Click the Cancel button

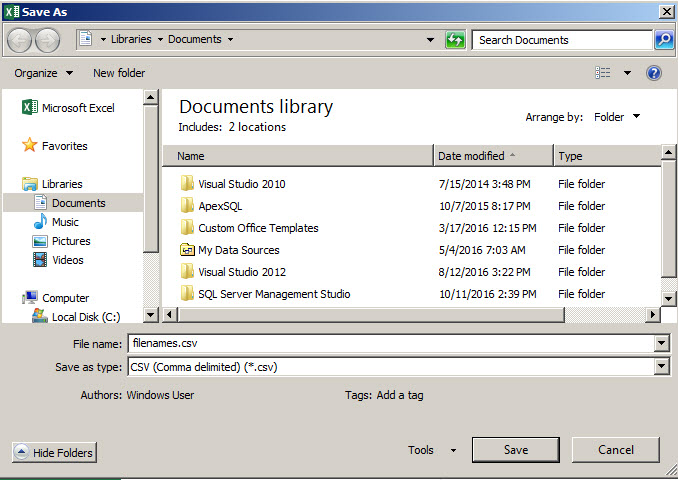(x=615, y=450)
